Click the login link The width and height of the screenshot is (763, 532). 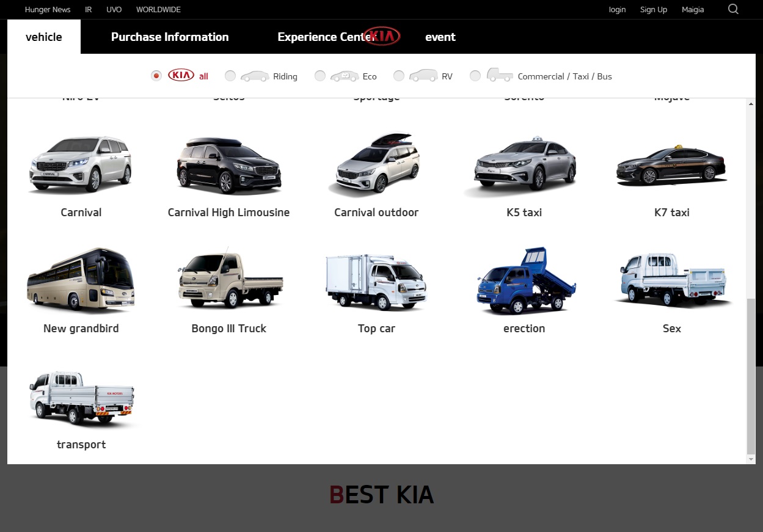[x=617, y=10]
